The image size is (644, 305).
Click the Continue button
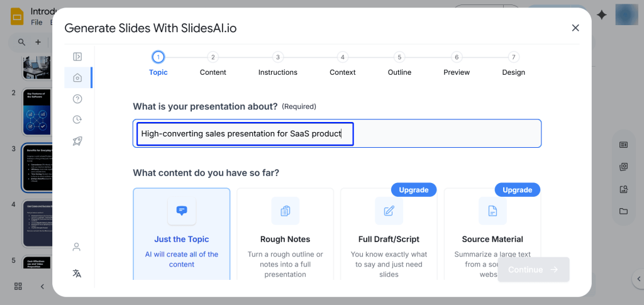[x=533, y=270]
